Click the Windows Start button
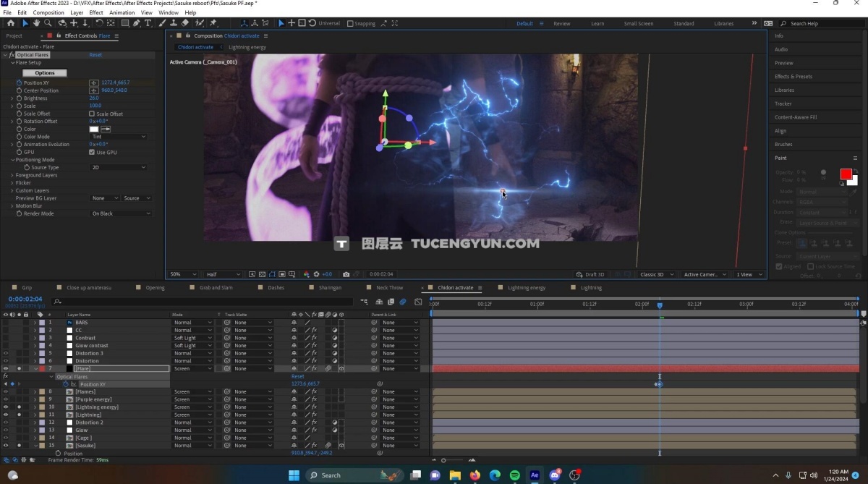This screenshot has width=868, height=484. coord(294,475)
